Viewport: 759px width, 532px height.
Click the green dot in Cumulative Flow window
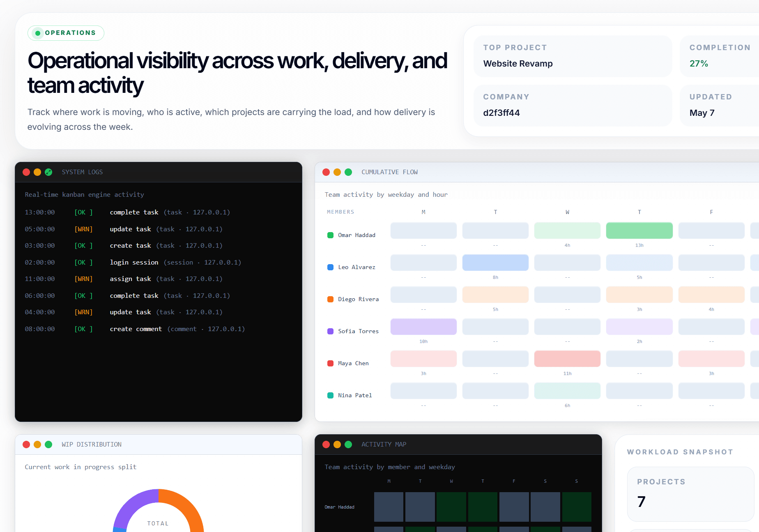[348, 172]
